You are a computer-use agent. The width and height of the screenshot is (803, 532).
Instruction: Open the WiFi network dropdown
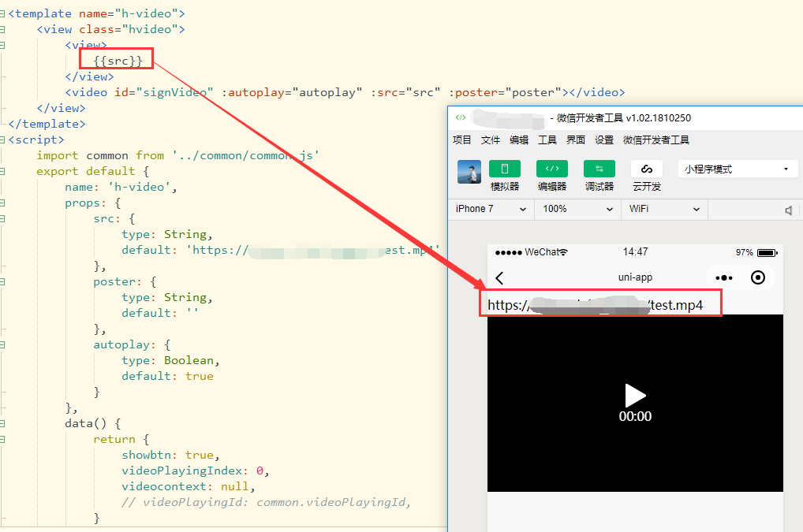pyautogui.click(x=664, y=209)
